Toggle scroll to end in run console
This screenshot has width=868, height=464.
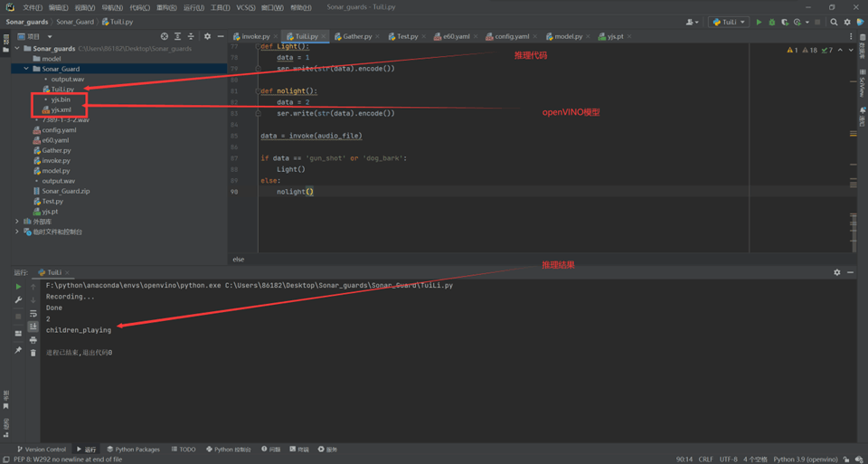(x=33, y=327)
